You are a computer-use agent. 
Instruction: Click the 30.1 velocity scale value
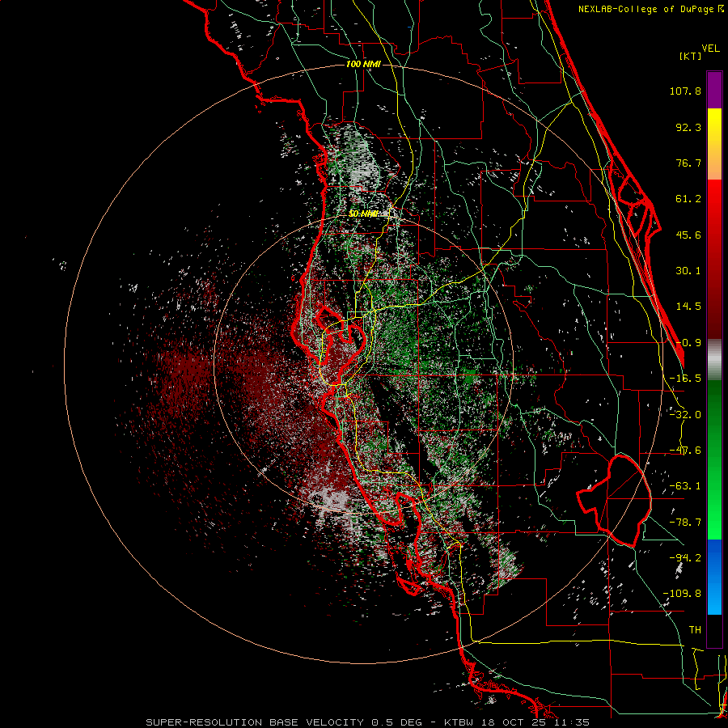click(688, 271)
